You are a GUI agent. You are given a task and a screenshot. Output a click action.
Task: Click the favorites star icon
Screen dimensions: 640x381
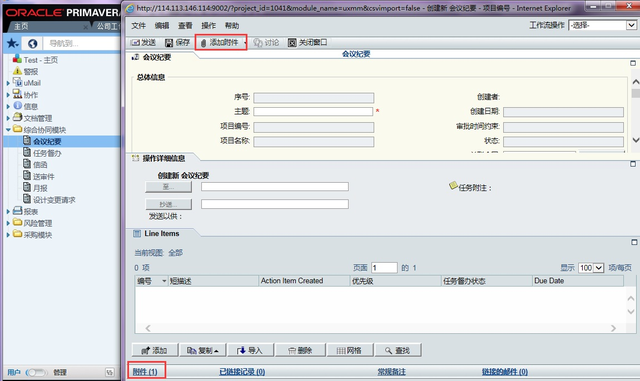coord(12,43)
